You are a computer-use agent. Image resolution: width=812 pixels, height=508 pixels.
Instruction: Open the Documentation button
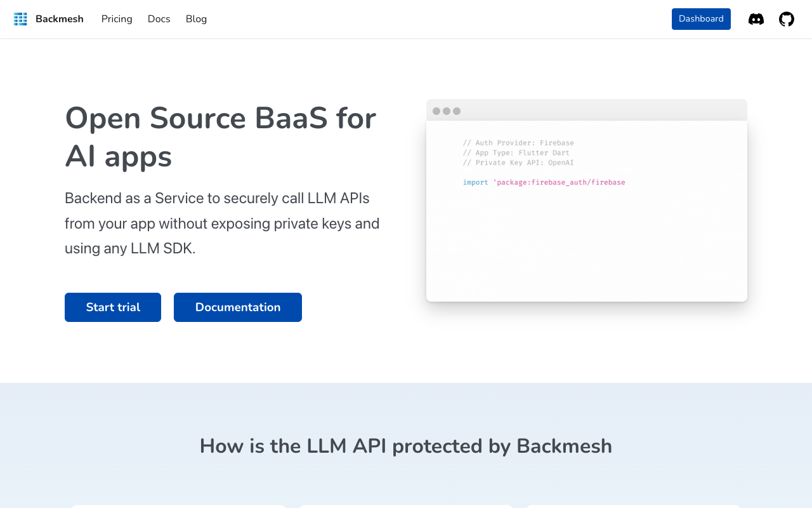[x=238, y=307]
